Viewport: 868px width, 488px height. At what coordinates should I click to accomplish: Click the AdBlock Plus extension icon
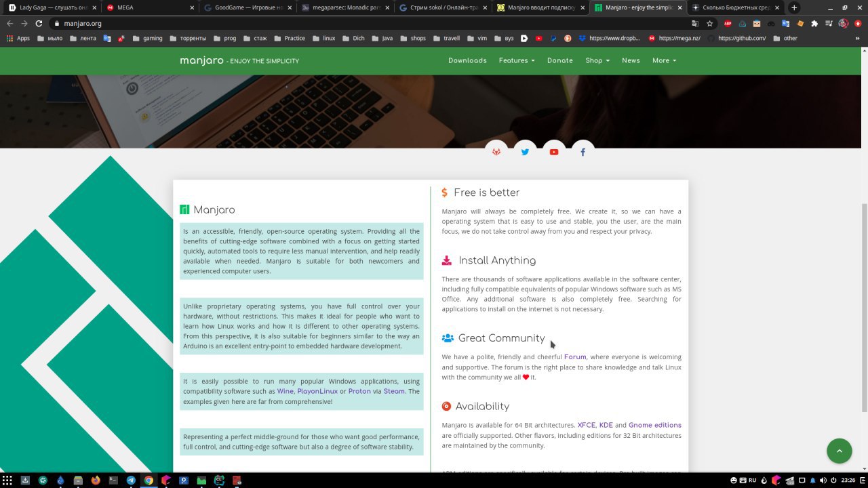(728, 23)
